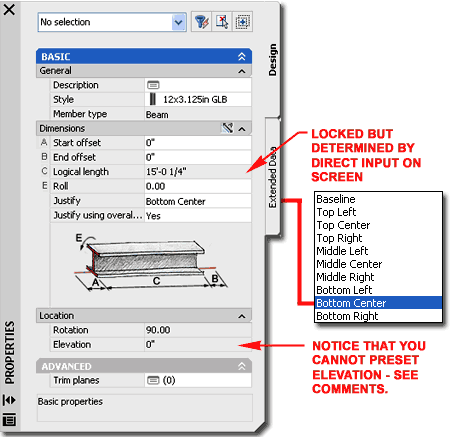Close the Properties palette with X
The height and width of the screenshot is (437, 450).
9,9
